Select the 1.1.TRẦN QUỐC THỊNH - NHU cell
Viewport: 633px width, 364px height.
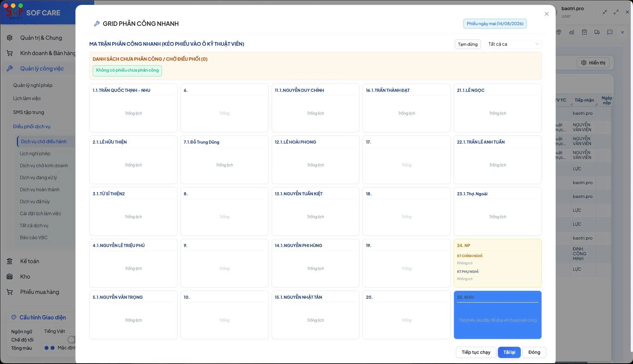coord(133,108)
